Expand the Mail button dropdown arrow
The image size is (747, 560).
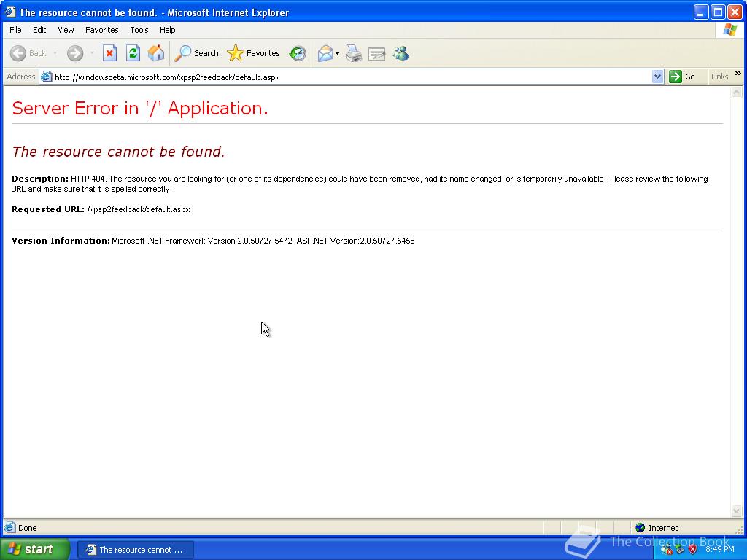tap(337, 53)
